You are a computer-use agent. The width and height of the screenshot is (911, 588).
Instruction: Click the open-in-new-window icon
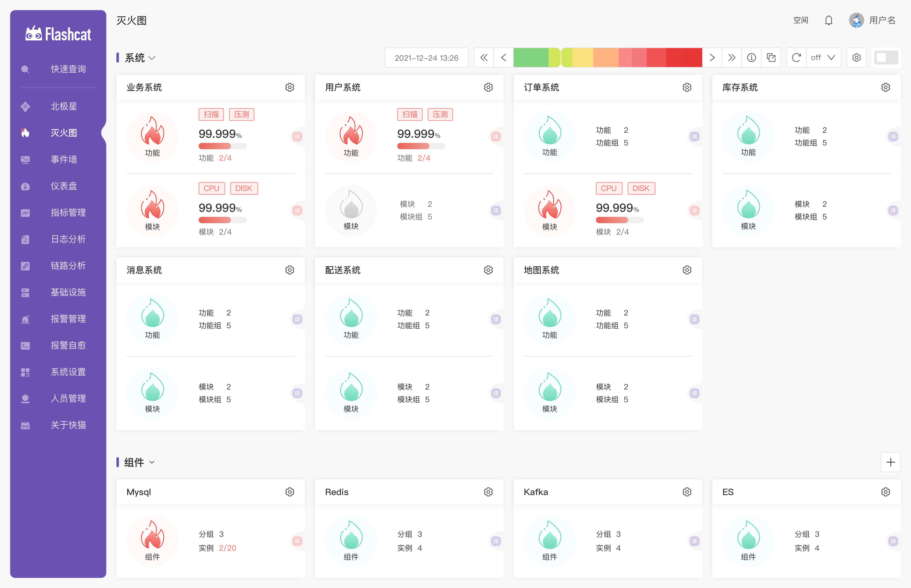pyautogui.click(x=771, y=58)
